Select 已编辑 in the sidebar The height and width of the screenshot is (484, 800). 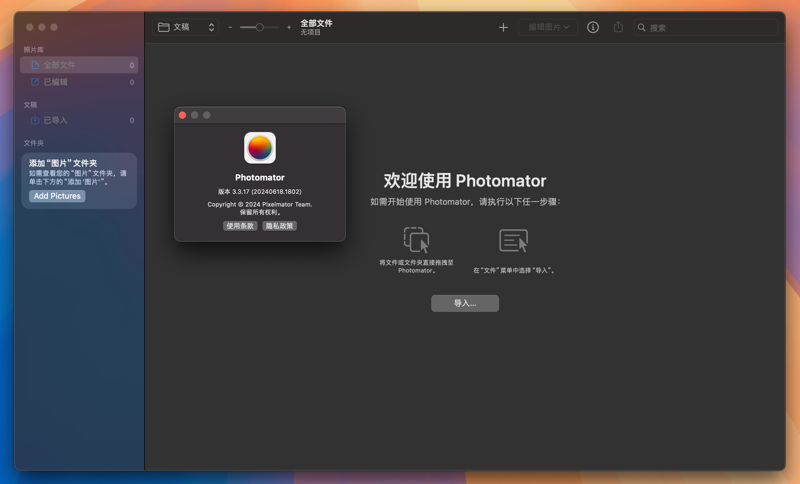pyautogui.click(x=79, y=82)
